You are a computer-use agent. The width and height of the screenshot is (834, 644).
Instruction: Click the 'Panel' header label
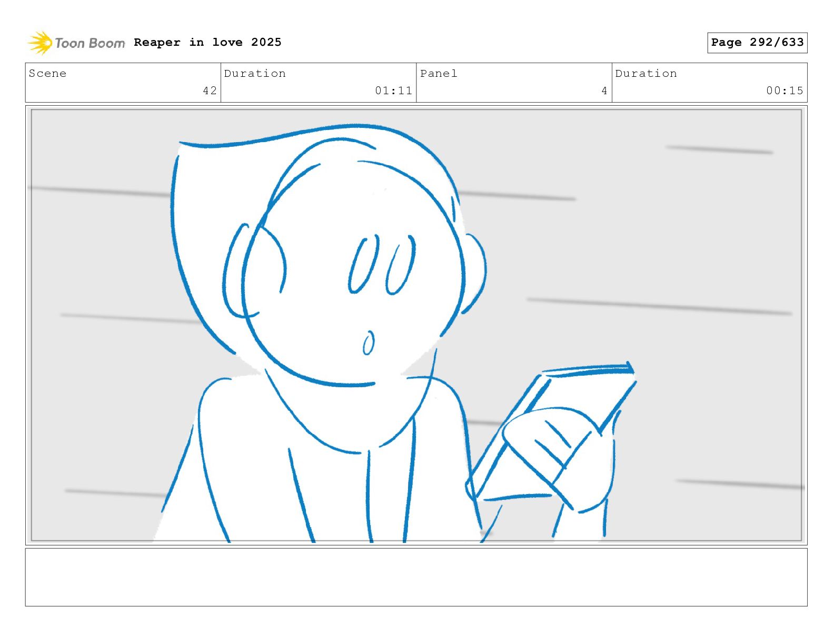click(x=439, y=73)
